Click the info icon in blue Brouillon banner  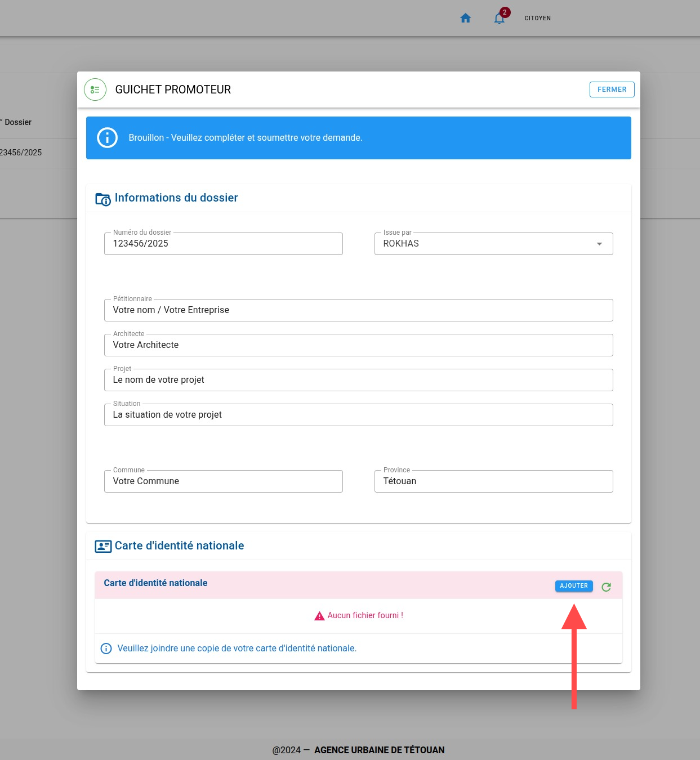coord(107,138)
